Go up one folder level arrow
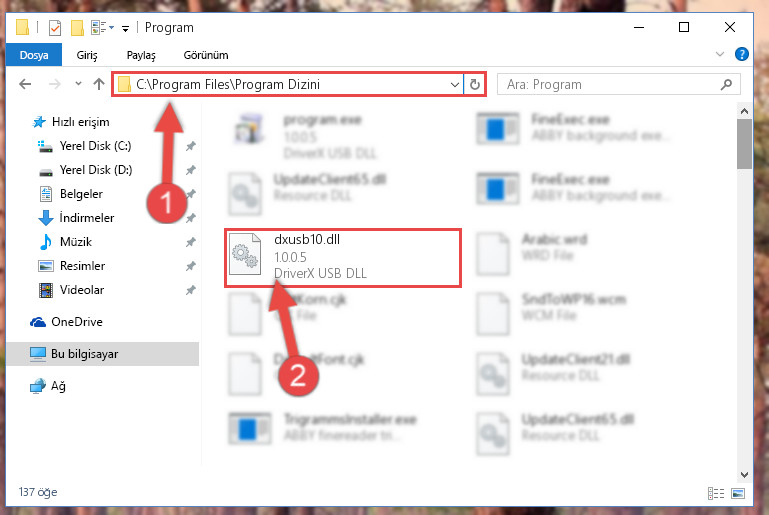Screen dimensions: 769x515 (99, 84)
